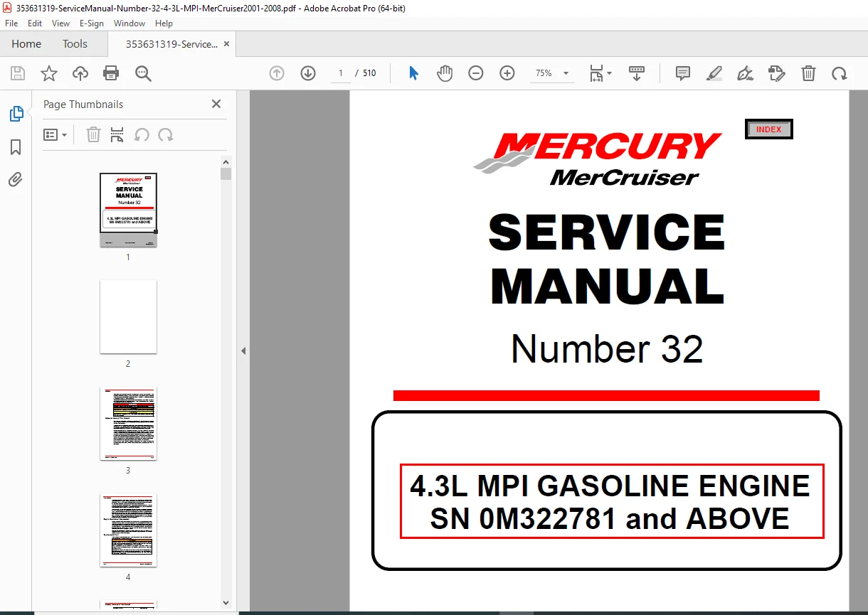The height and width of the screenshot is (615, 868).
Task: Go to next page arrow
Action: tap(308, 73)
